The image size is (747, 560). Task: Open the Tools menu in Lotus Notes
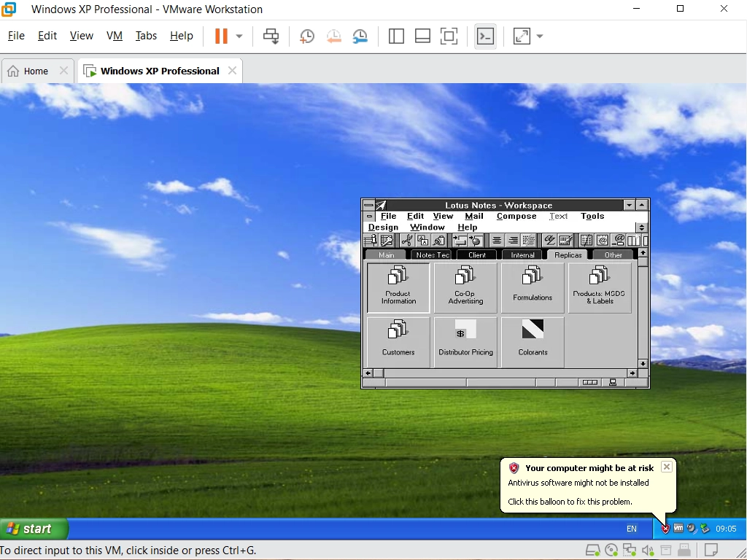pos(592,216)
